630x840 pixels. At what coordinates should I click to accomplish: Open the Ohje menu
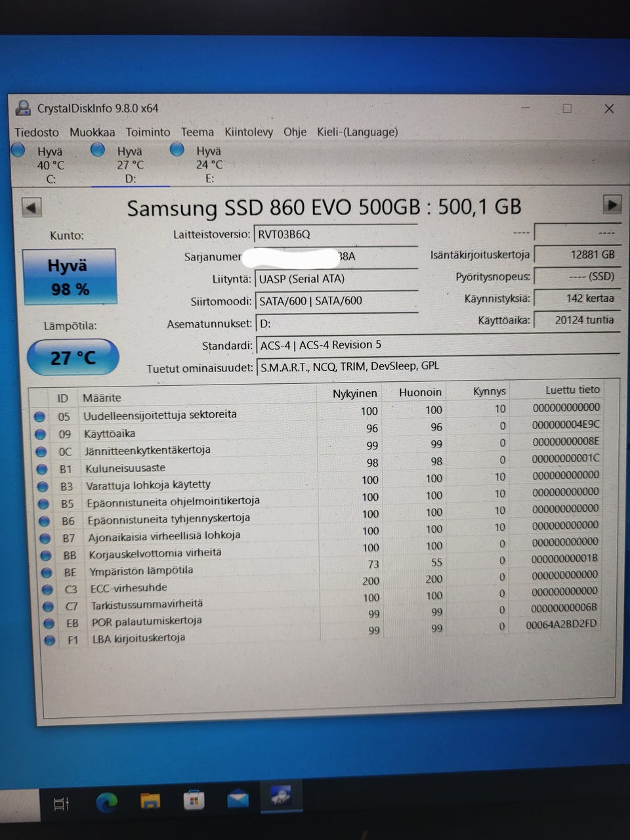(x=295, y=132)
